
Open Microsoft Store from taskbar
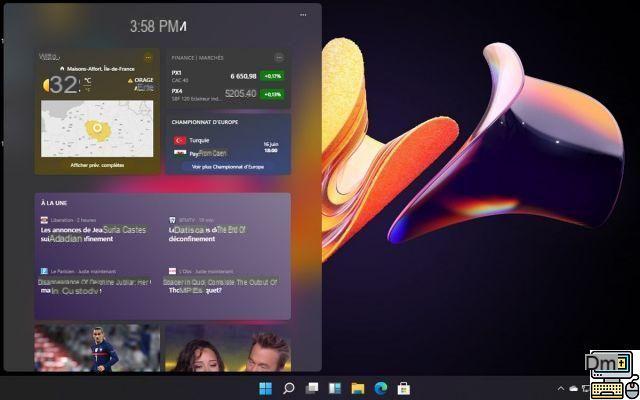404,388
